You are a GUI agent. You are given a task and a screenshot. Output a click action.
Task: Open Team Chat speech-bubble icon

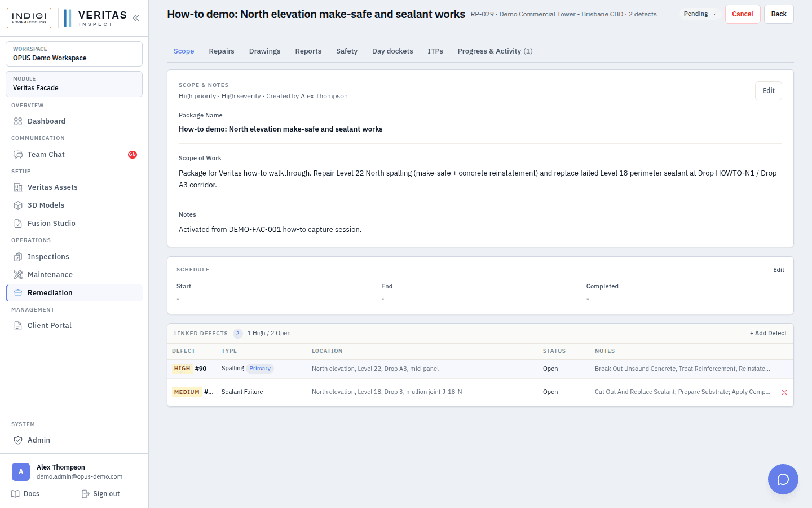tap(18, 155)
